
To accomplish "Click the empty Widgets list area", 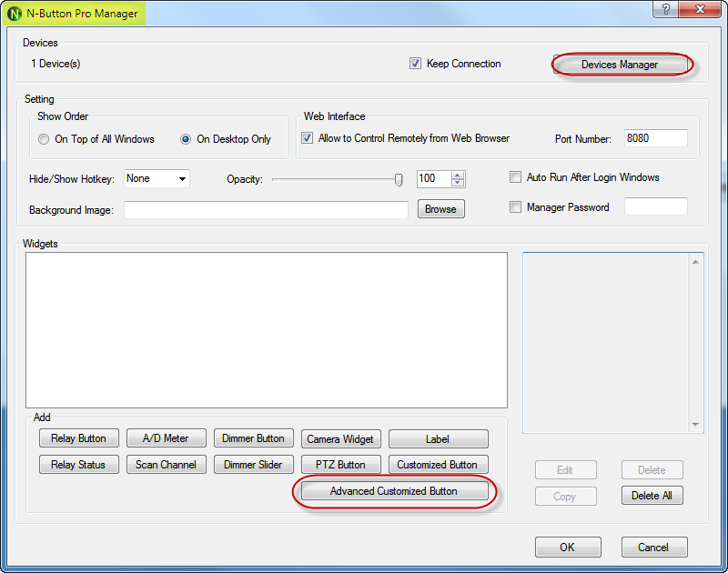I will [x=267, y=330].
